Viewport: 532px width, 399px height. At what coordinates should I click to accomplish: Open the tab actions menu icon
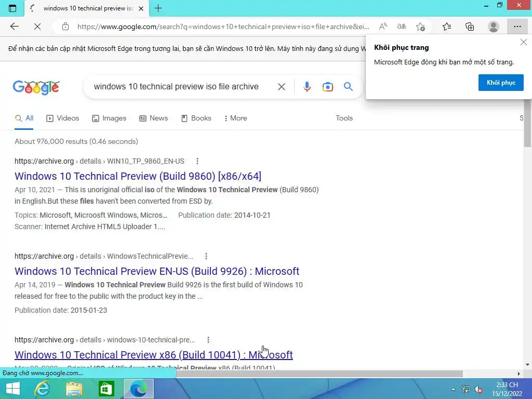tap(12, 8)
